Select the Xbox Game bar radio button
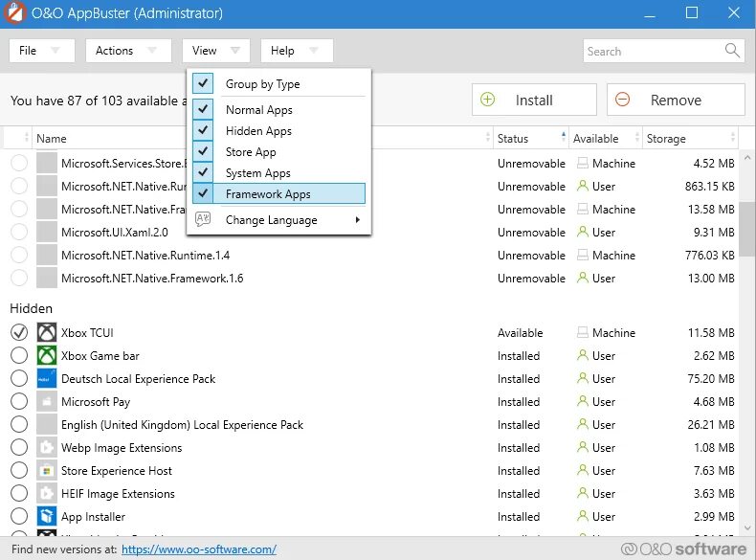 (19, 355)
